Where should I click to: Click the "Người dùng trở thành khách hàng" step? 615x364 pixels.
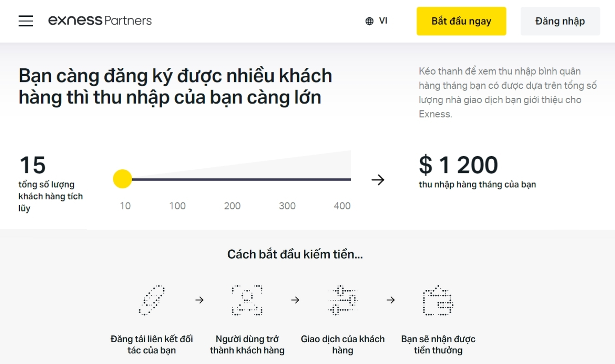(247, 344)
